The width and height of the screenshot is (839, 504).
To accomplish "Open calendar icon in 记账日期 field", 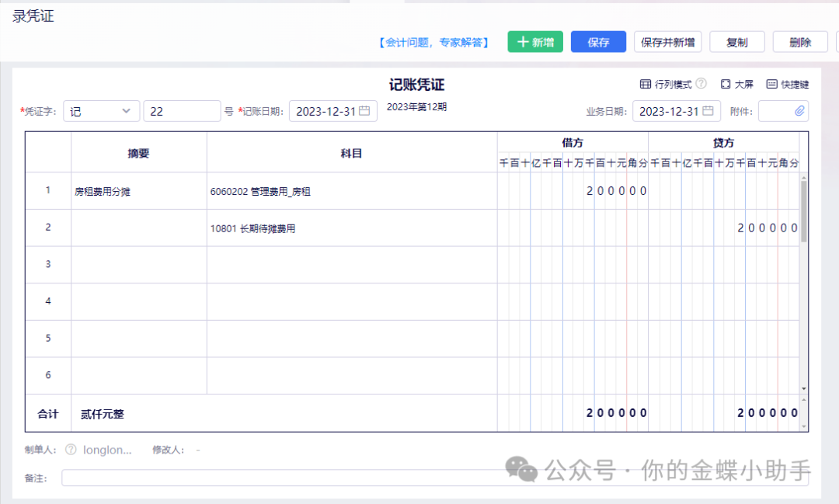I will pos(364,111).
